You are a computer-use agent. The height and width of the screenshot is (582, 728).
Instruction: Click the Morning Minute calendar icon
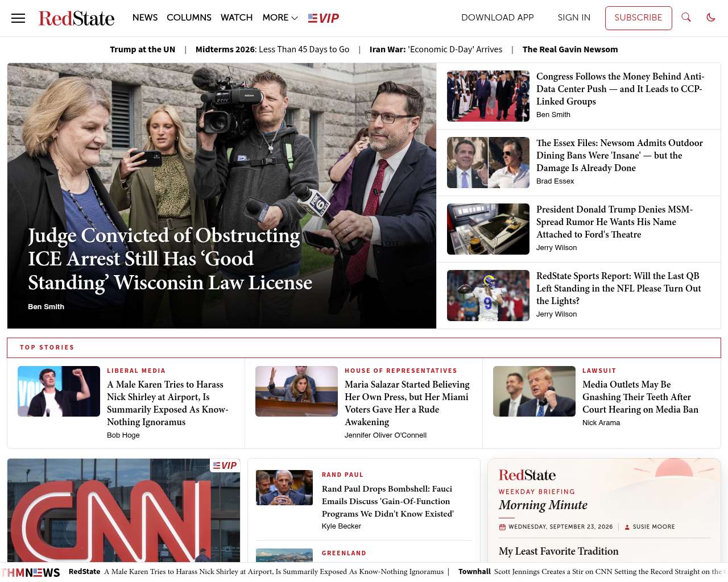[x=502, y=527]
